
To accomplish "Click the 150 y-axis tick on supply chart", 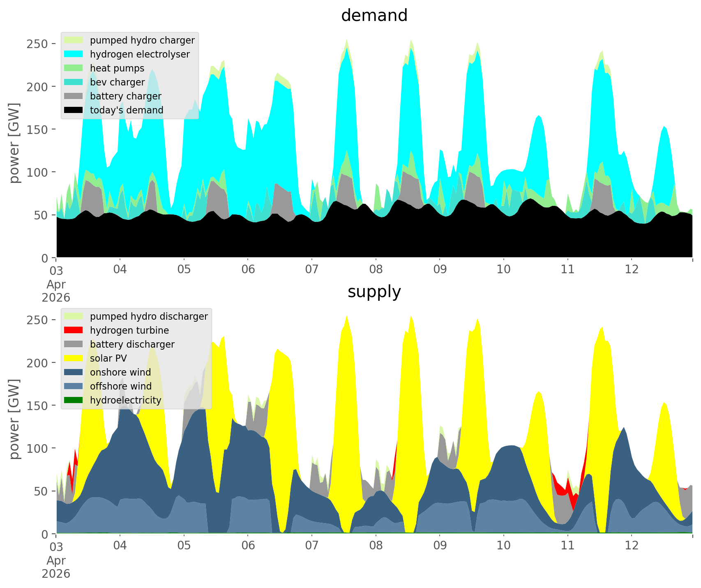I will (37, 406).
